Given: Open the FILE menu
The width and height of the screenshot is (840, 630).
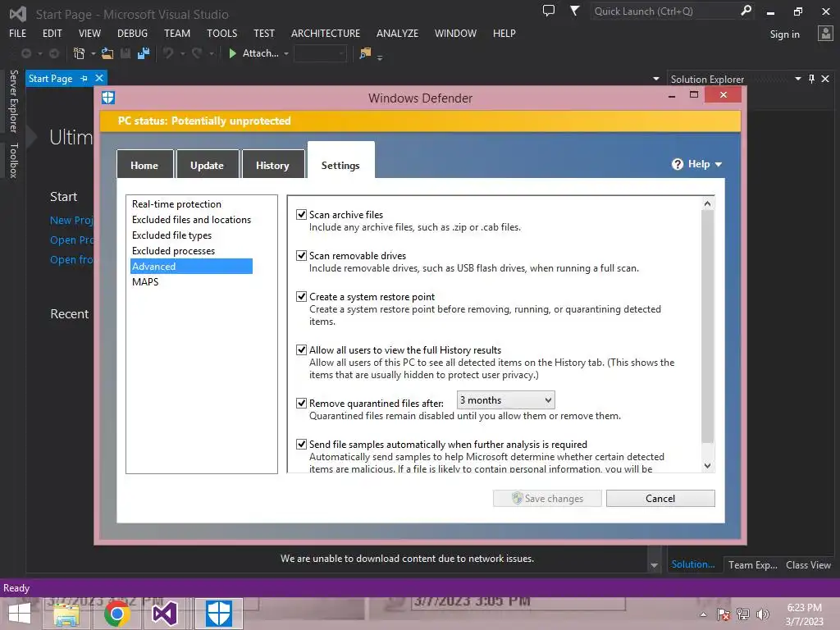Looking at the screenshot, I should (x=18, y=33).
